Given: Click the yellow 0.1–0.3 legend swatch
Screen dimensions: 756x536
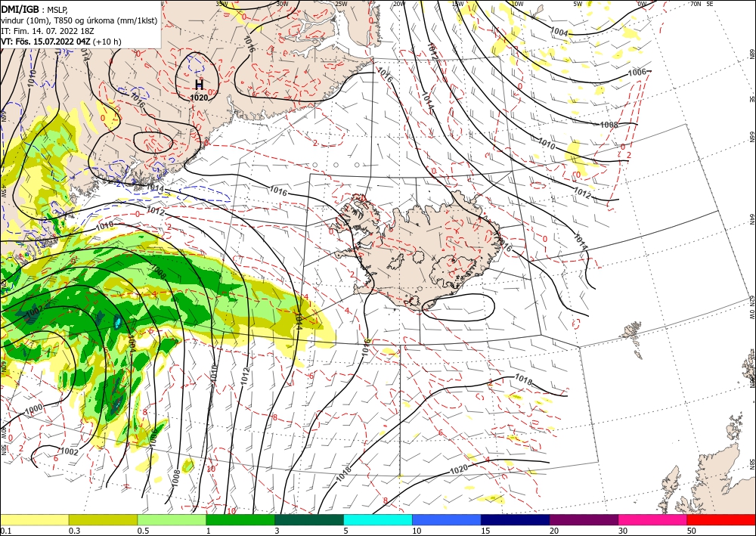Looking at the screenshot, I should tap(35, 519).
